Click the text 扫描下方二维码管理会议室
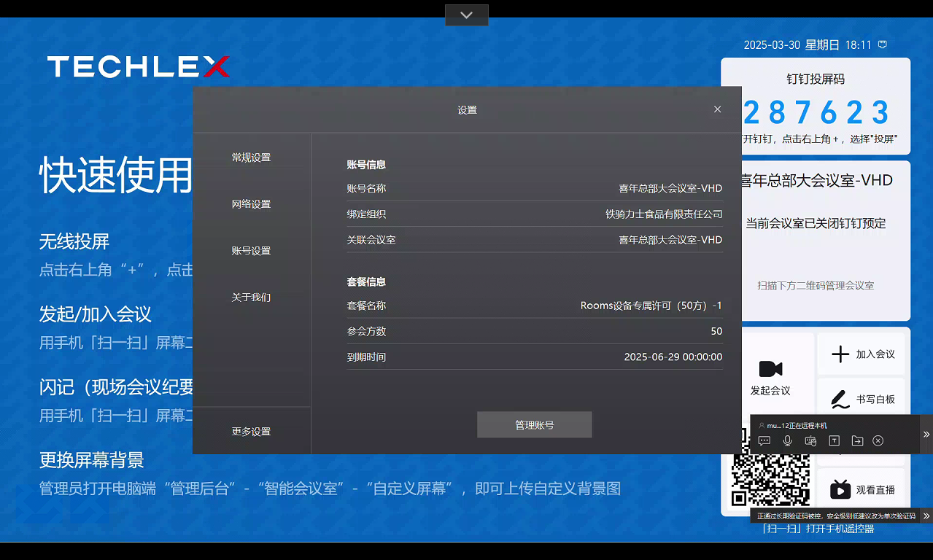This screenshot has height=560, width=933. [816, 286]
